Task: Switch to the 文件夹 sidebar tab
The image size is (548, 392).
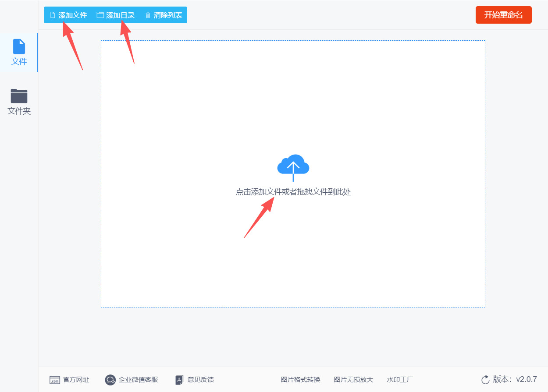Action: tap(19, 102)
